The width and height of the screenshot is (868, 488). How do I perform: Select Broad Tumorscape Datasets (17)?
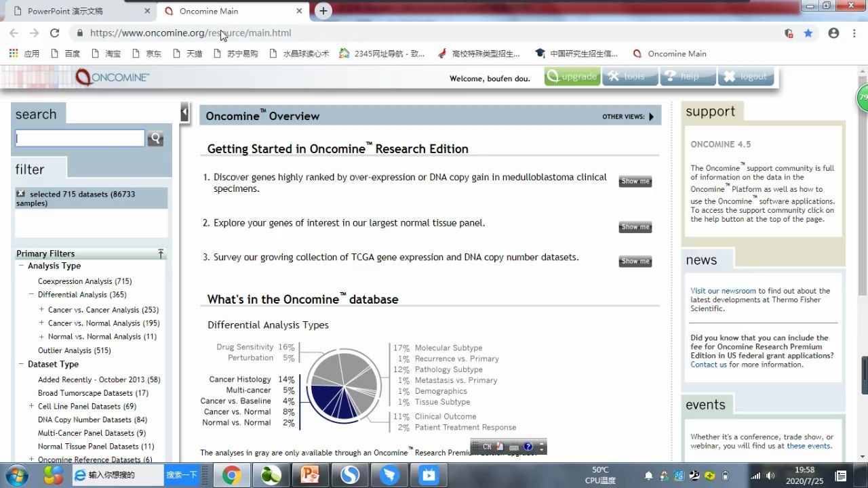93,393
